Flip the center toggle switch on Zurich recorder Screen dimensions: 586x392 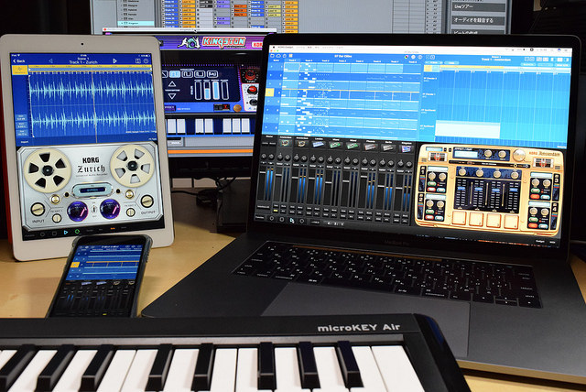click(x=94, y=209)
